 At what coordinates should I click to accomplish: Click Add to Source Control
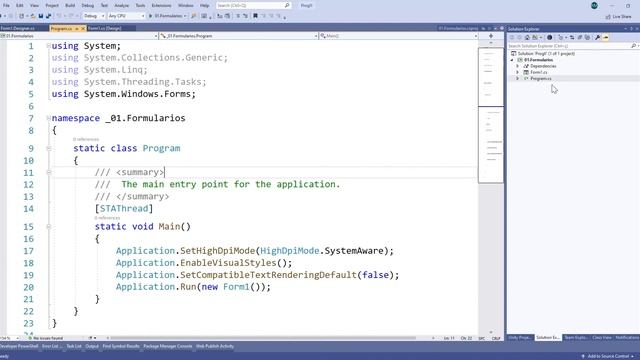click(x=607, y=356)
